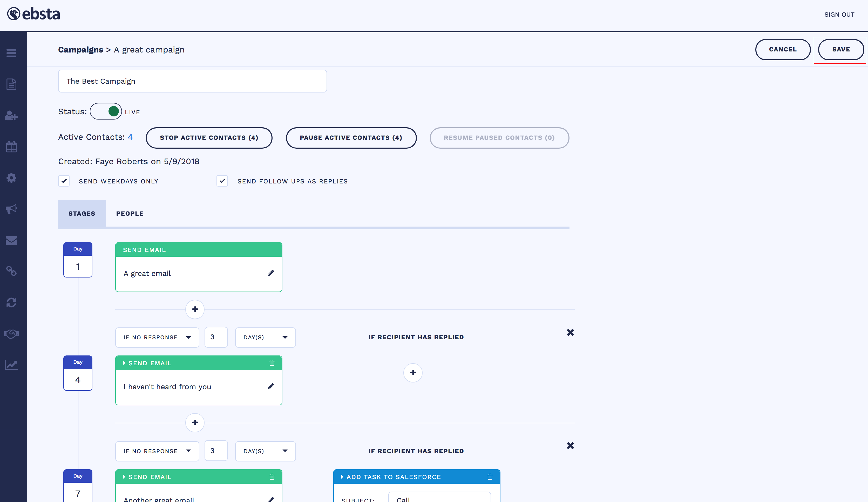Screen dimensions: 868x502
Task: Click the add-contact sidebar icon
Action: pyautogui.click(x=11, y=116)
